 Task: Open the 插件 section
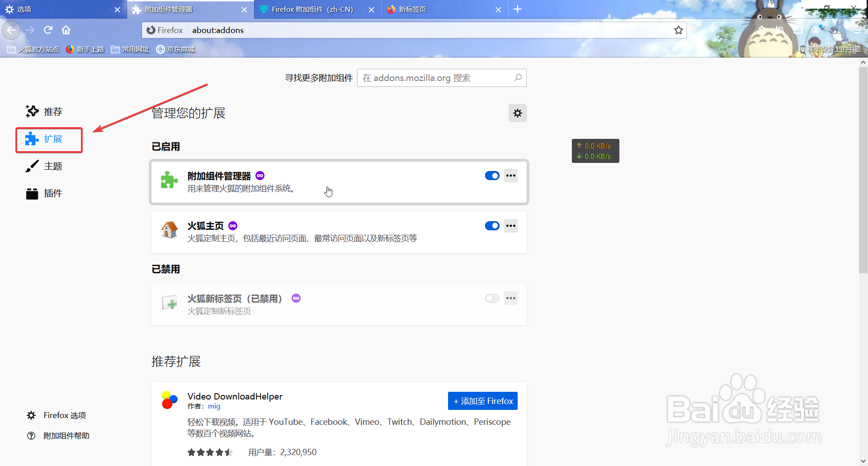click(x=52, y=193)
